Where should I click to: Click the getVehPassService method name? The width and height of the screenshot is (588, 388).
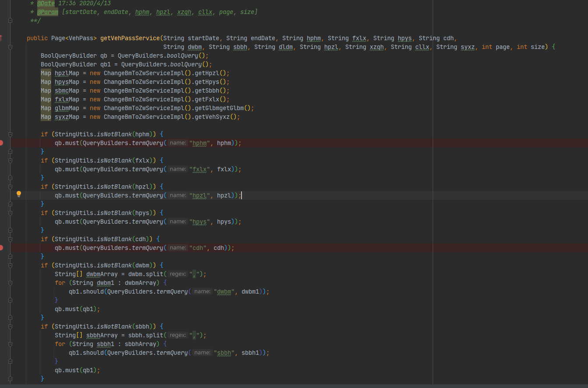pyautogui.click(x=130, y=38)
